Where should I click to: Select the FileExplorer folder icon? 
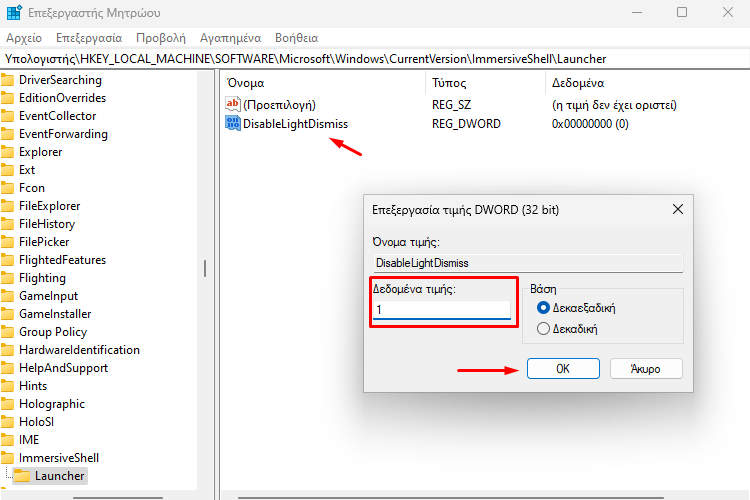pos(7,206)
